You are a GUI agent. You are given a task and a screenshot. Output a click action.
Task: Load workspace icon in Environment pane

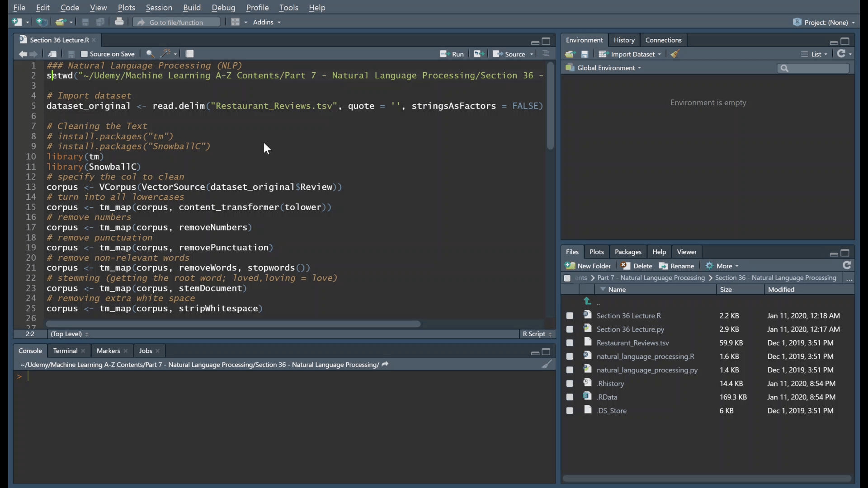570,54
